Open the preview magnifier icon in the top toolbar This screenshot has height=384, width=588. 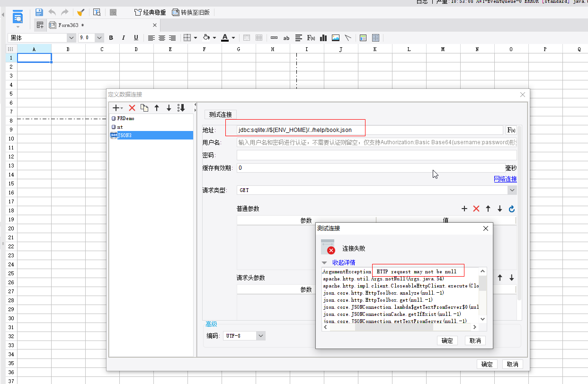point(97,12)
